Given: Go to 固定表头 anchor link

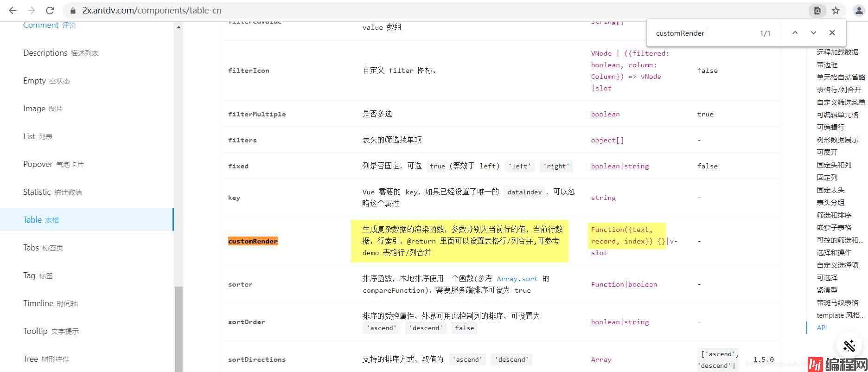Looking at the screenshot, I should [x=830, y=190].
